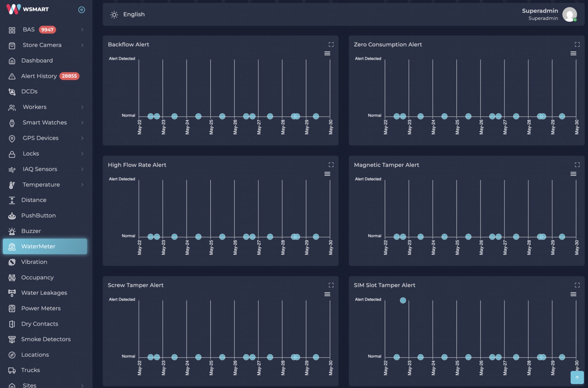
Task: Expand the Backflow Alert chart fullscreen
Action: tap(331, 44)
